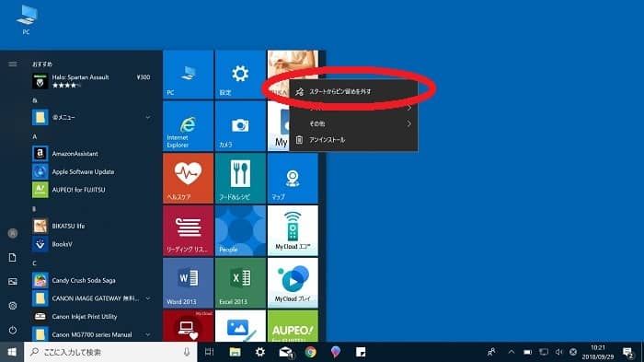This screenshot has height=362, width=644.
Task: Open Pictures from the Start rail
Action: click(x=13, y=281)
